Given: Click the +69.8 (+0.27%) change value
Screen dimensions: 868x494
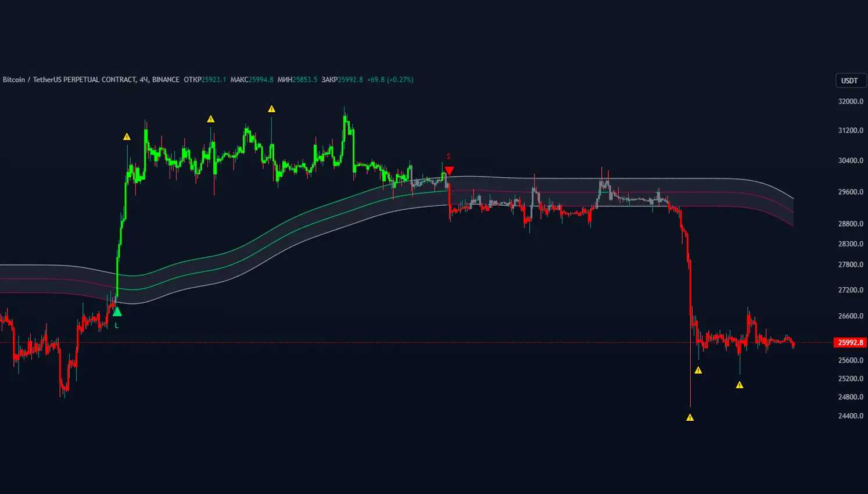Looking at the screenshot, I should [390, 80].
